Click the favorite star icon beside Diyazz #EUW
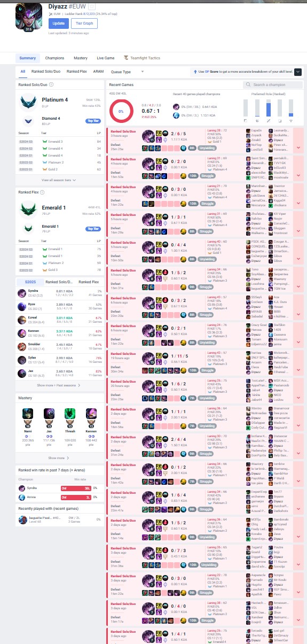 (91, 6)
